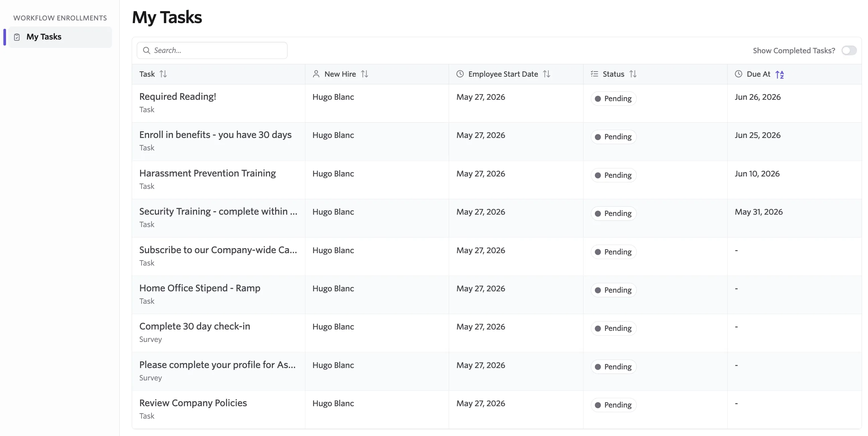The height and width of the screenshot is (436, 868).
Task: Click start date in Review Company Policies row
Action: [481, 403]
